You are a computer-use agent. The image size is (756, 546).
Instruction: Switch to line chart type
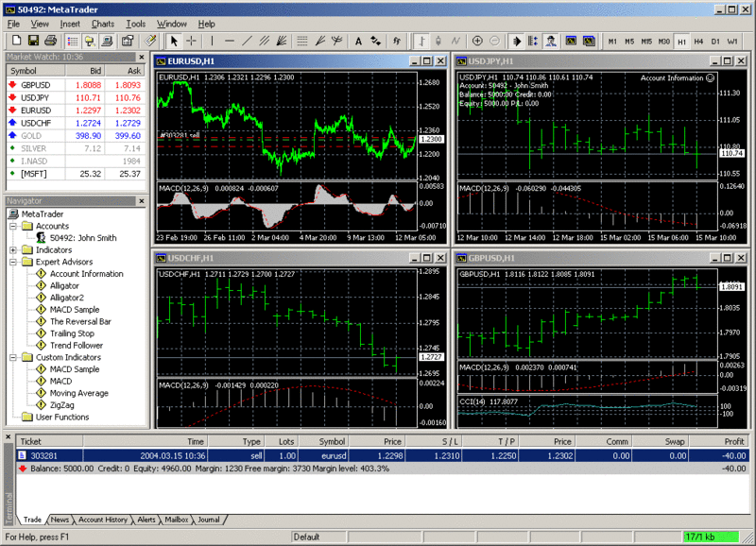tap(455, 41)
